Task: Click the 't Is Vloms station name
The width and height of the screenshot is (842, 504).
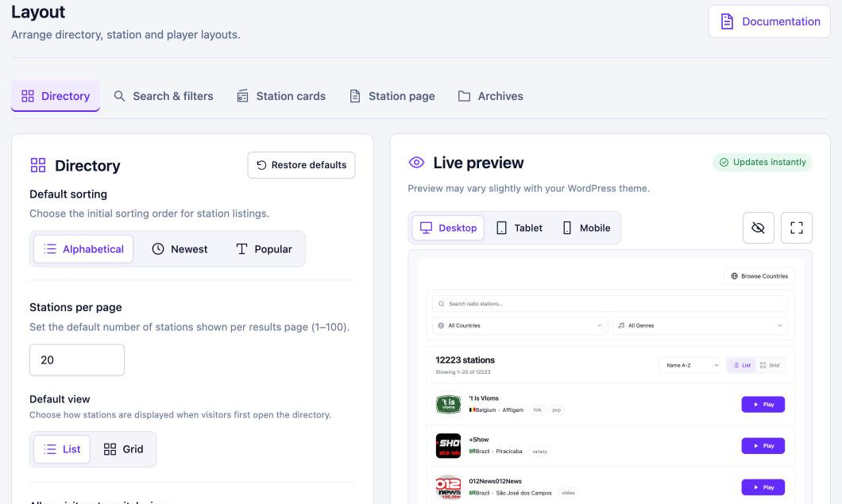Action: point(484,398)
